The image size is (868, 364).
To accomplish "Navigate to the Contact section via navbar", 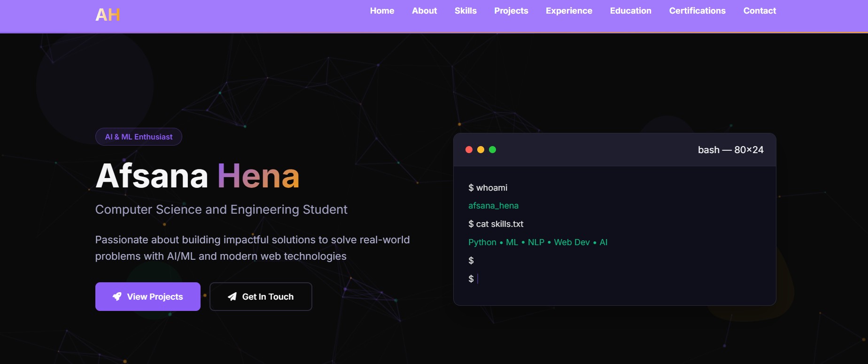I will point(759,10).
